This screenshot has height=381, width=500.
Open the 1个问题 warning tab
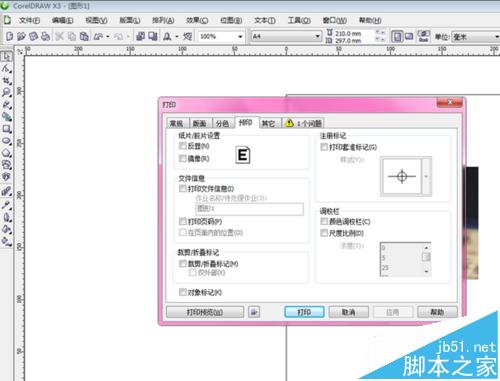(x=303, y=123)
